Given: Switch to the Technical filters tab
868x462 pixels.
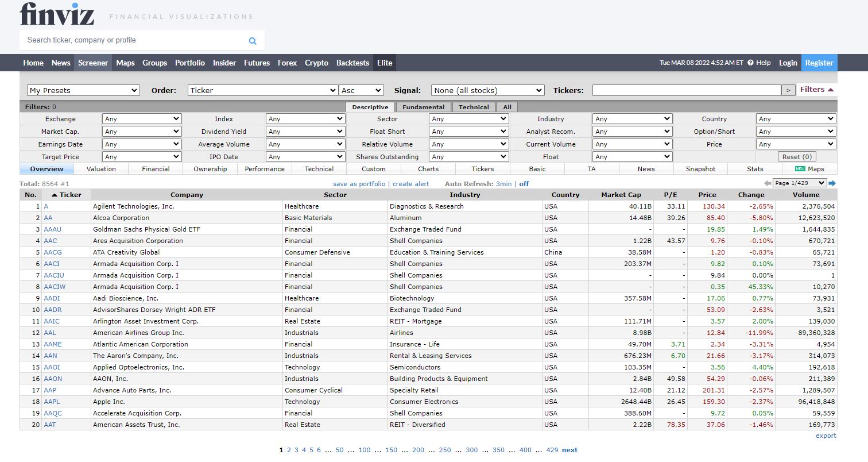Looking at the screenshot, I should 474,107.
